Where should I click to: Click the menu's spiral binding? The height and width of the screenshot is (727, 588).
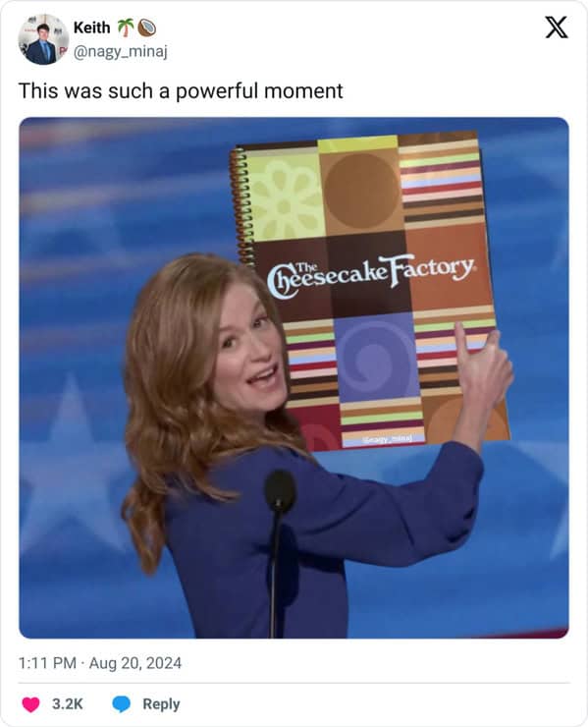240,206
